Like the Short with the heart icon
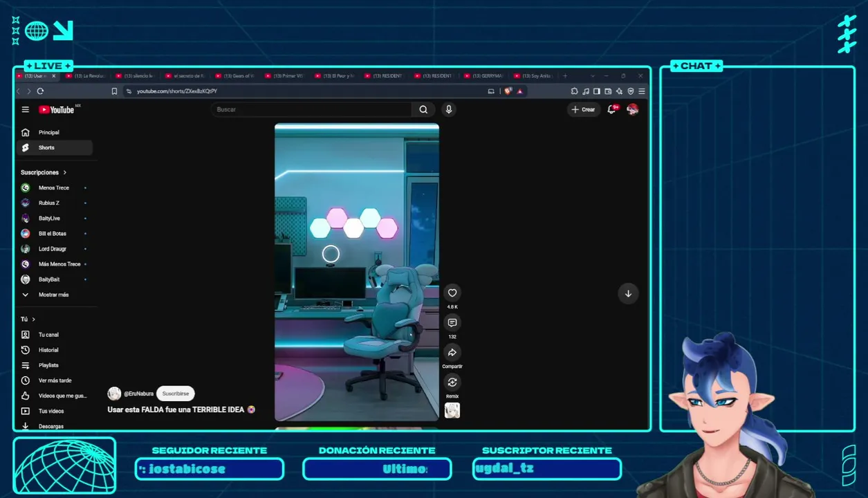The width and height of the screenshot is (868, 498). point(452,293)
